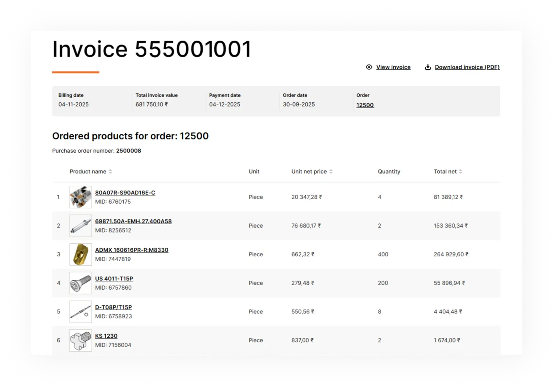Image resolution: width=558 pixels, height=392 pixels.
Task: Sort by Total net using the sort arrows
Action: point(460,172)
